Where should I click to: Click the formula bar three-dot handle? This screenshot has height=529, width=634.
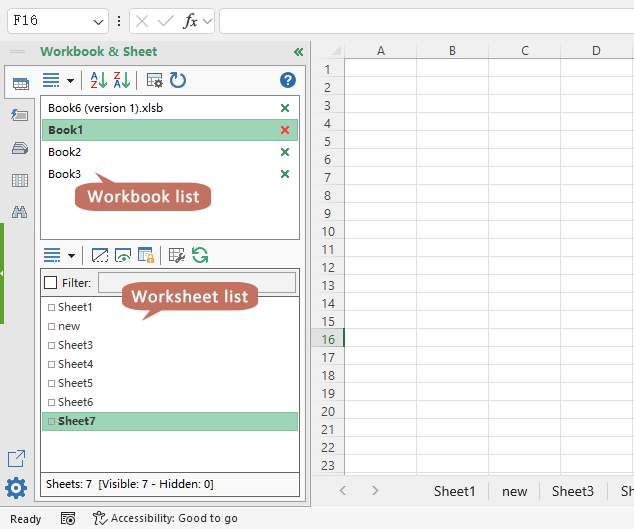119,21
